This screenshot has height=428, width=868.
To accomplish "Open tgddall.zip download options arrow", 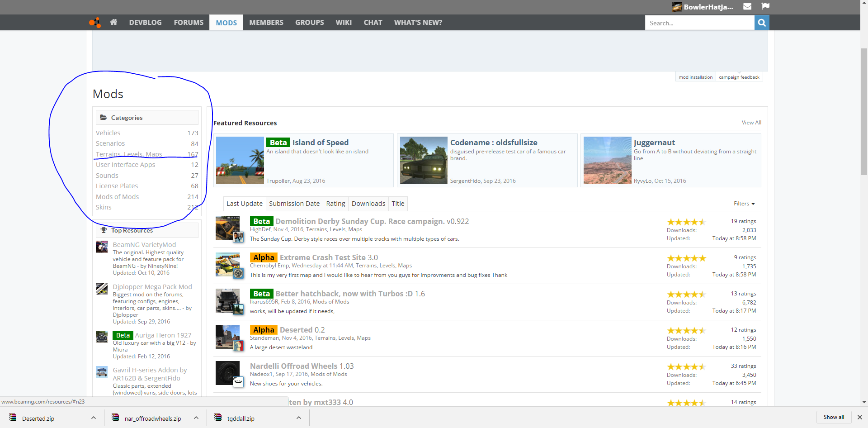I will tap(299, 418).
